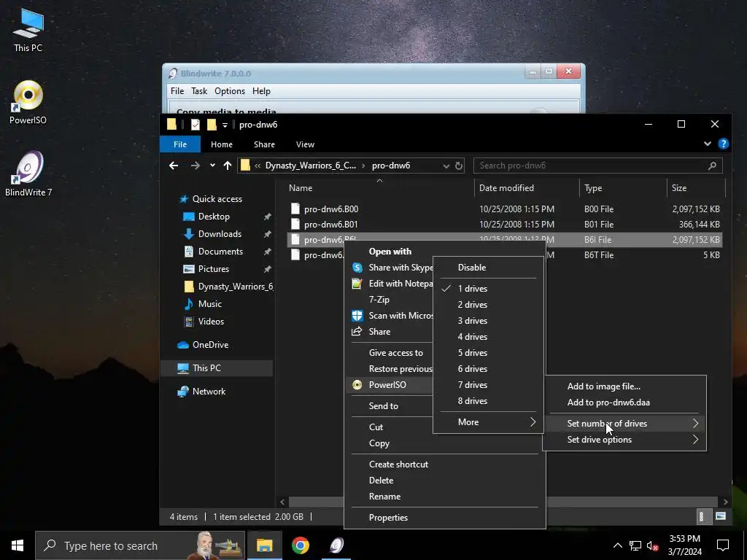Open the View ribbon tab
Screen dimensions: 747x560
tap(305, 144)
